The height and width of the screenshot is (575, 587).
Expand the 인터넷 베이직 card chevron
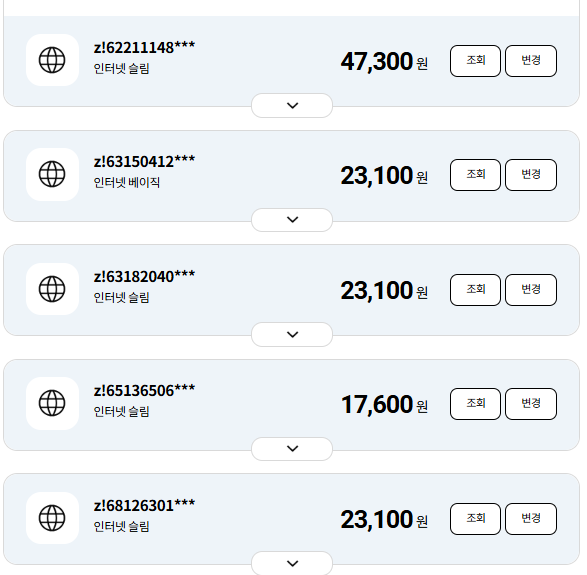tap(292, 220)
